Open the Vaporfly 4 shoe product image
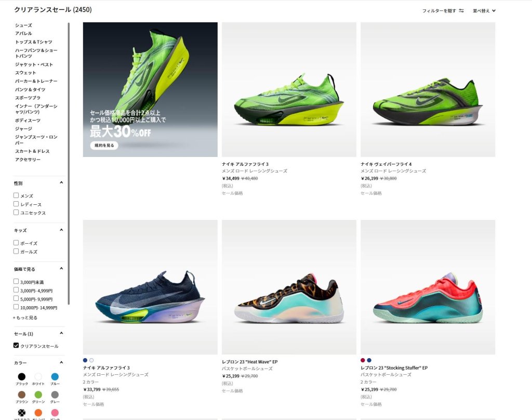Viewport: 532px width, 420px height. point(428,89)
